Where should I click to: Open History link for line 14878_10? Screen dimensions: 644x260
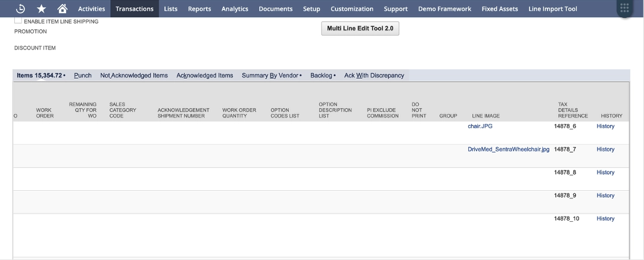pos(605,218)
